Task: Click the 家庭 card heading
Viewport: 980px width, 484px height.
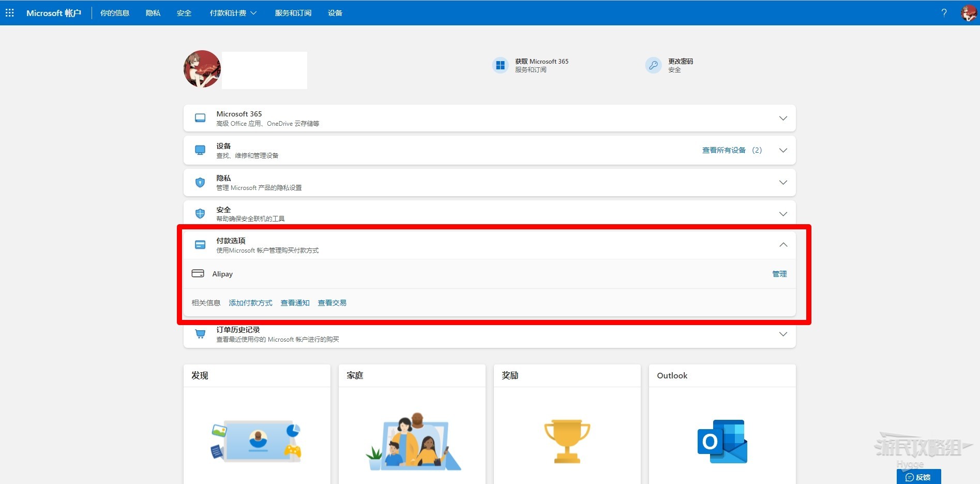Action: (x=355, y=375)
